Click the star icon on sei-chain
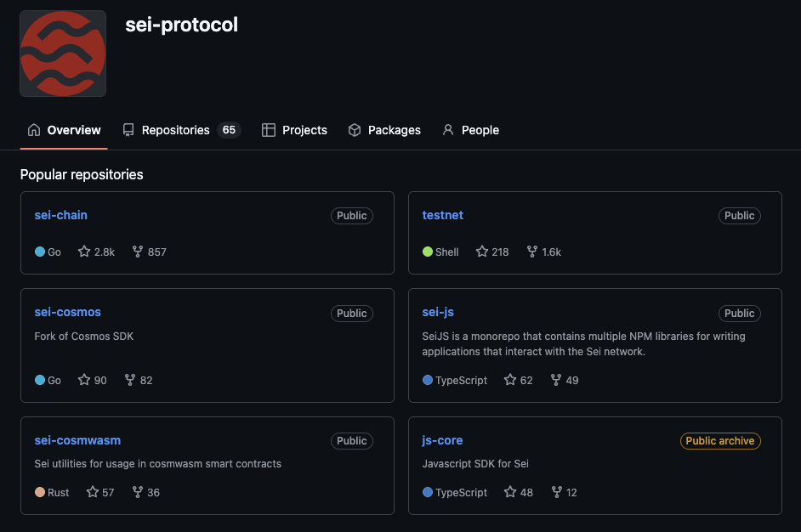The width and height of the screenshot is (801, 532). click(x=84, y=252)
